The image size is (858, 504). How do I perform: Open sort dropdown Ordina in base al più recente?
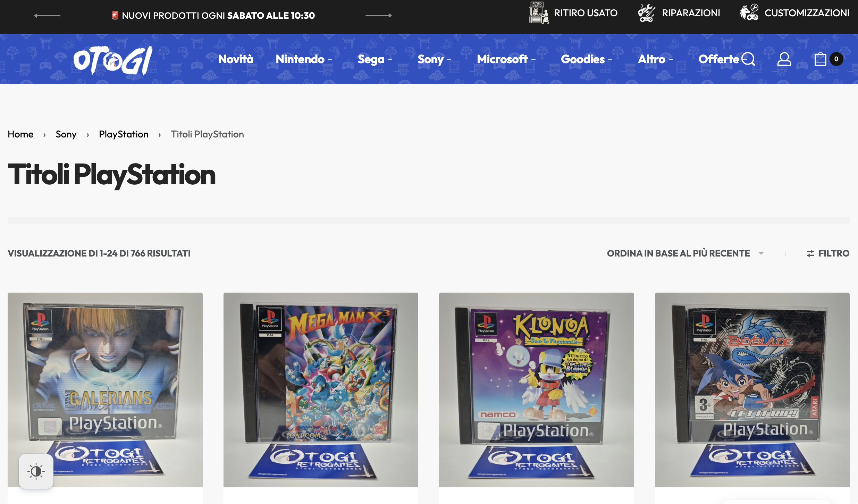(685, 253)
